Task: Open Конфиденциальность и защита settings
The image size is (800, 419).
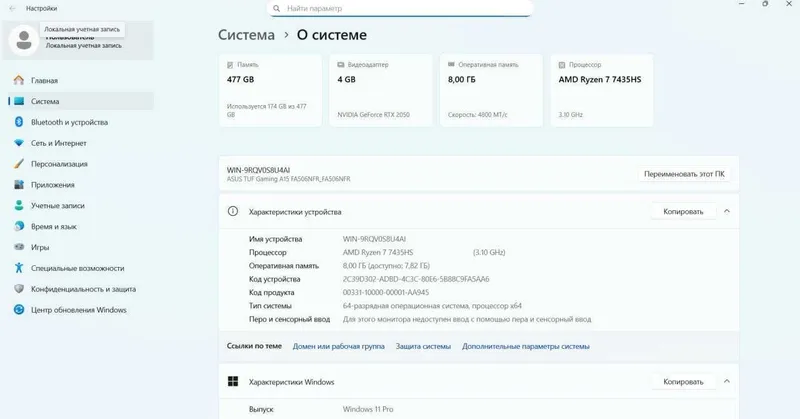Action: click(81, 289)
